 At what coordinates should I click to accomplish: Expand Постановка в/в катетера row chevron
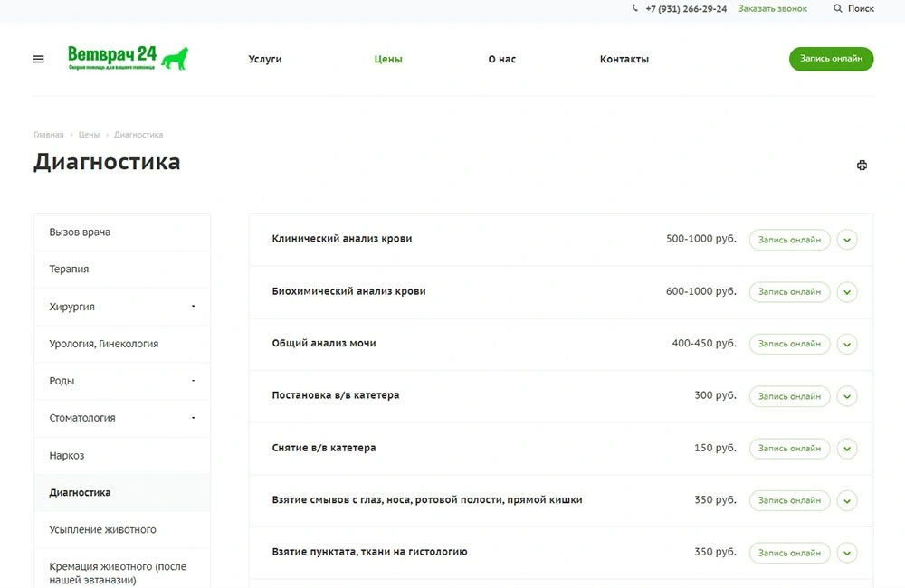pyautogui.click(x=846, y=396)
